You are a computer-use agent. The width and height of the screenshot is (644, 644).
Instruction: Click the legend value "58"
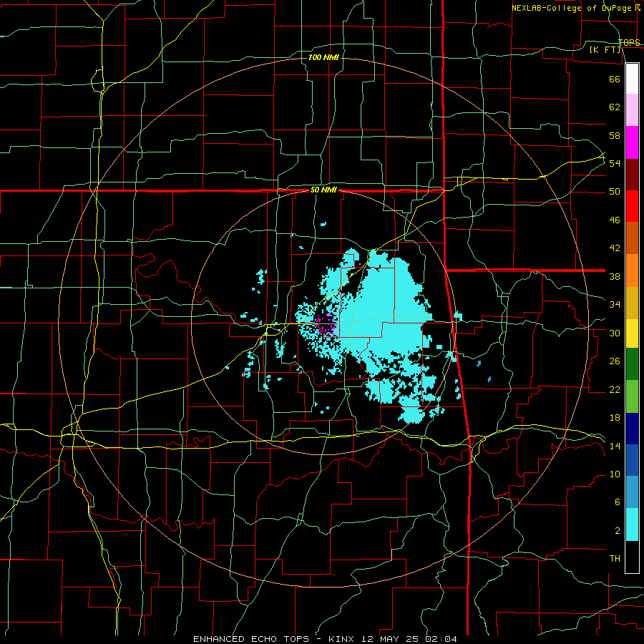tap(615, 135)
